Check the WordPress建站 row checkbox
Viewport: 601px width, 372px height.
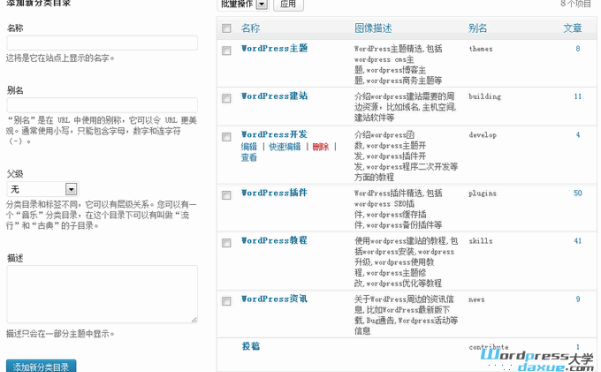pos(227,98)
